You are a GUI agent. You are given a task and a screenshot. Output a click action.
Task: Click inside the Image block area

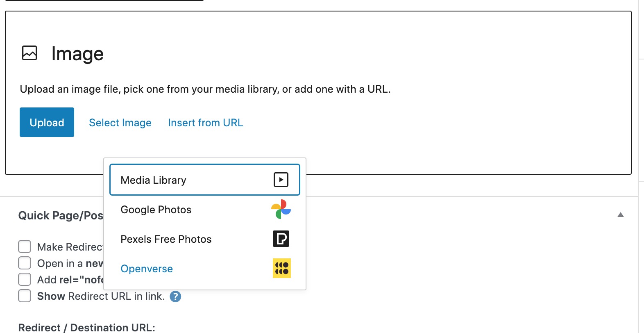[x=410, y=82]
